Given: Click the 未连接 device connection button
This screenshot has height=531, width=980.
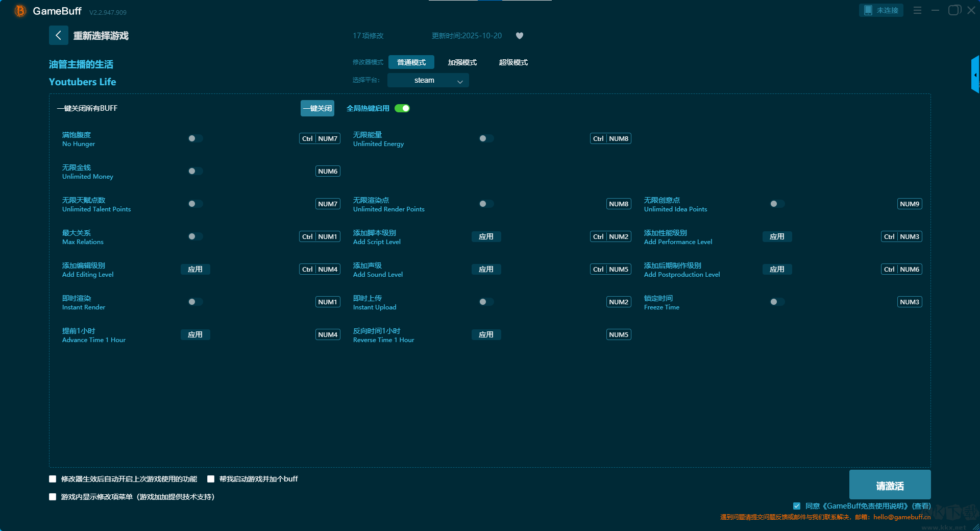Looking at the screenshot, I should click(x=881, y=10).
